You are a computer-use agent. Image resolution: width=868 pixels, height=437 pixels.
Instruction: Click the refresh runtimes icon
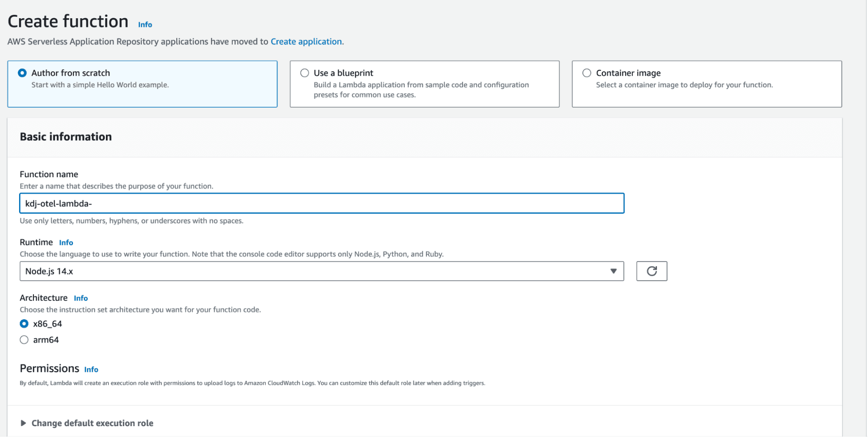coord(651,271)
